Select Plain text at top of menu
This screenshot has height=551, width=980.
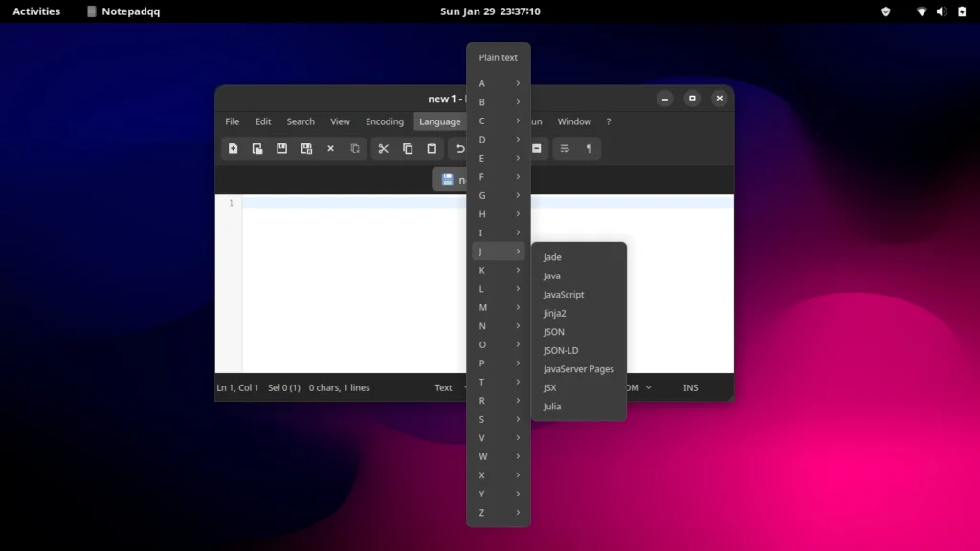498,58
